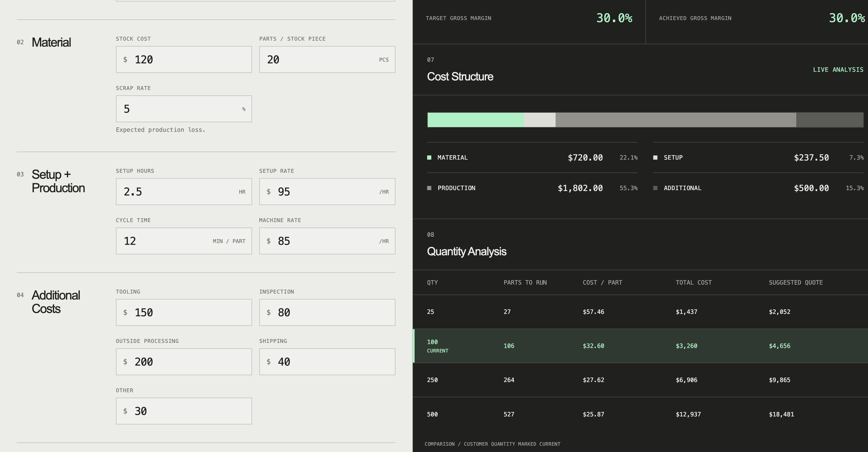Select the quantity 25 row
The width and height of the screenshot is (868, 452).
pyautogui.click(x=640, y=312)
